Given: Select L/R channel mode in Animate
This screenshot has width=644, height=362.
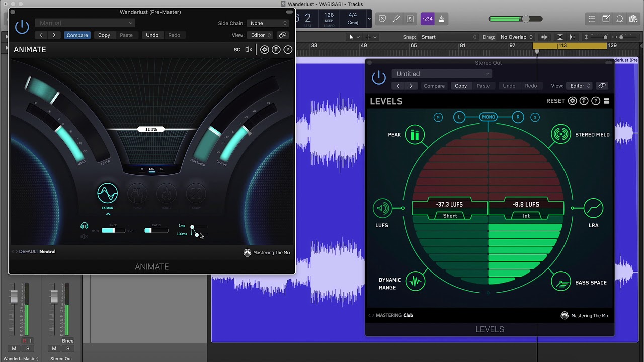Looking at the screenshot, I should 151,169.
